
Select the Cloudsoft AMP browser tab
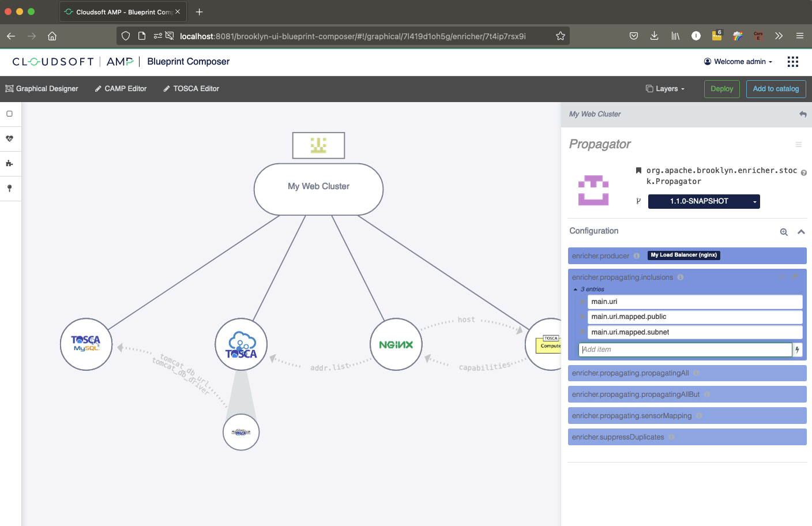pos(122,12)
